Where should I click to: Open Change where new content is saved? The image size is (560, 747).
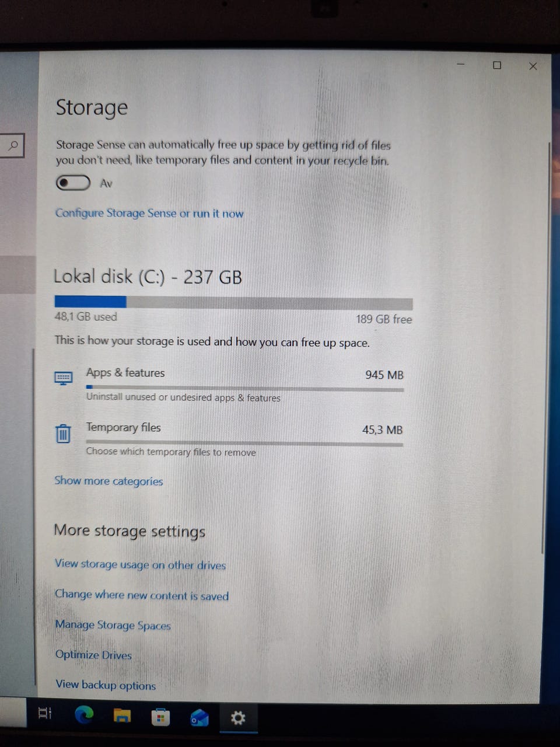[142, 595]
